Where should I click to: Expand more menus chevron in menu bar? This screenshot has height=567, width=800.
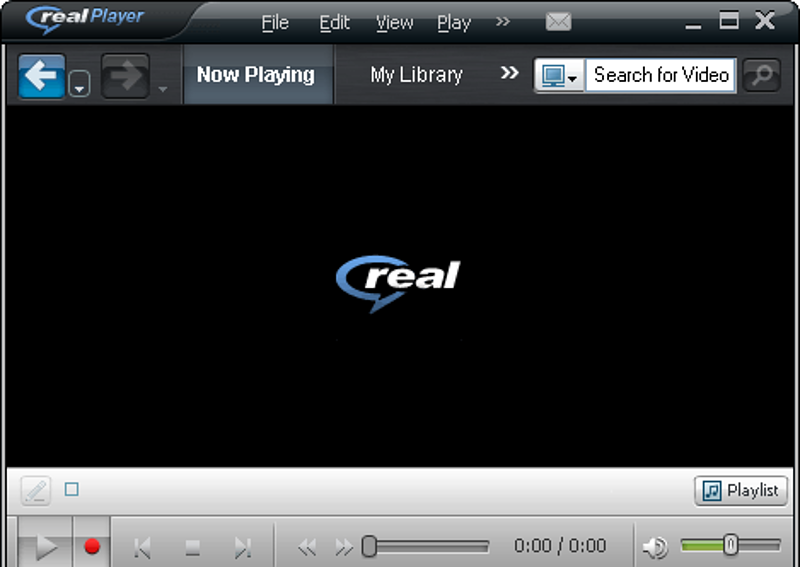503,21
